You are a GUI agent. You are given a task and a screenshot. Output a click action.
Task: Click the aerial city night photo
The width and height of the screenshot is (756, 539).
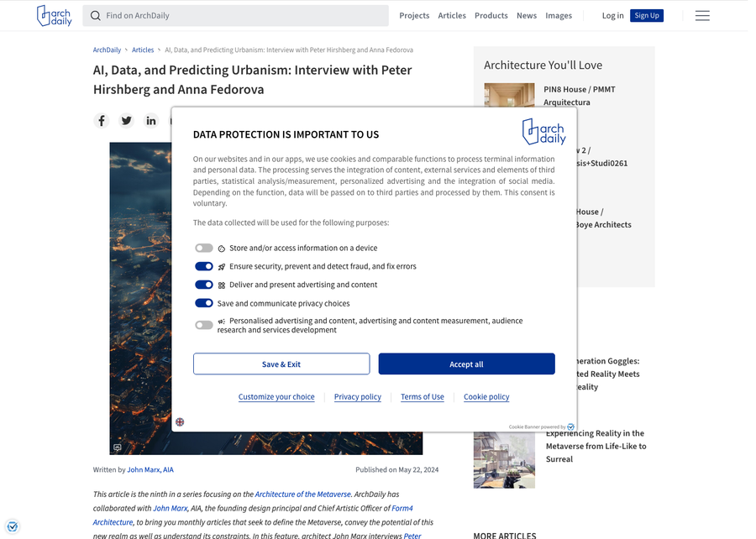pyautogui.click(x=140, y=298)
